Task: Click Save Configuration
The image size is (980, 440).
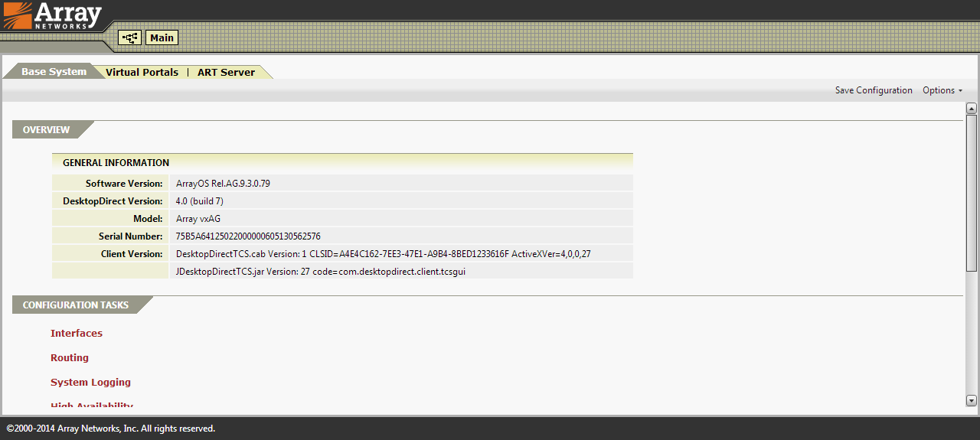Action: (x=874, y=90)
